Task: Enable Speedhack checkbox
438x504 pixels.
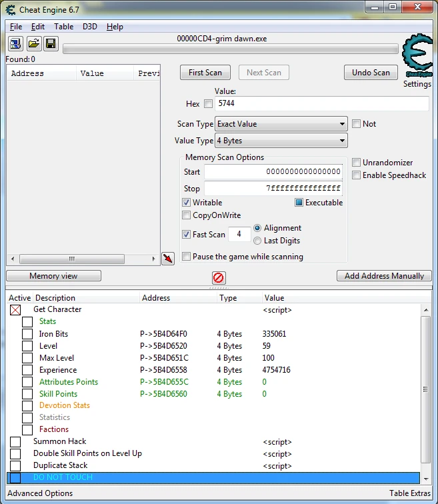Action: [x=356, y=175]
